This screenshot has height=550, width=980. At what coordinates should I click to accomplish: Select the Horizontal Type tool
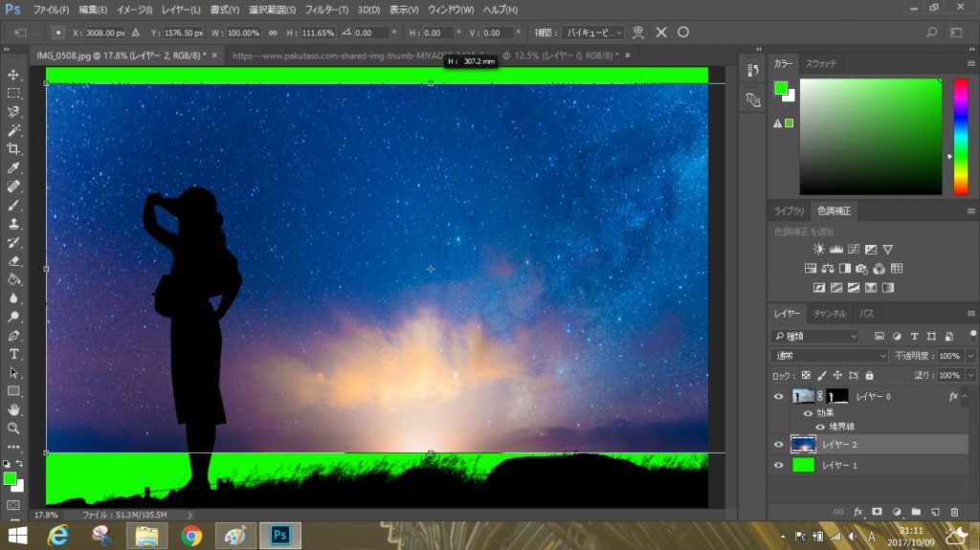[13, 354]
